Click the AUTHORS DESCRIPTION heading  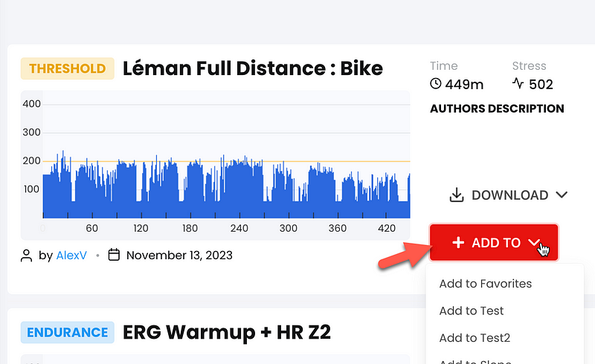point(497,108)
